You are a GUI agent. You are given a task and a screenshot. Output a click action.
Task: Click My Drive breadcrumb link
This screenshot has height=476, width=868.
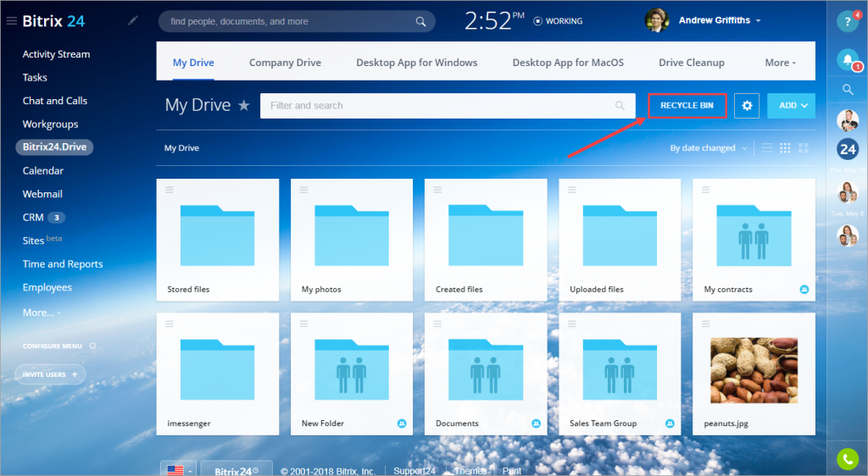181,147
